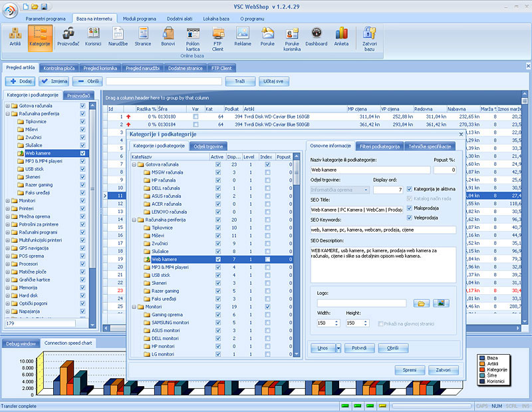Toggle Index checkbox for Gotova računala
532x412 pixels.
pos(268,164)
